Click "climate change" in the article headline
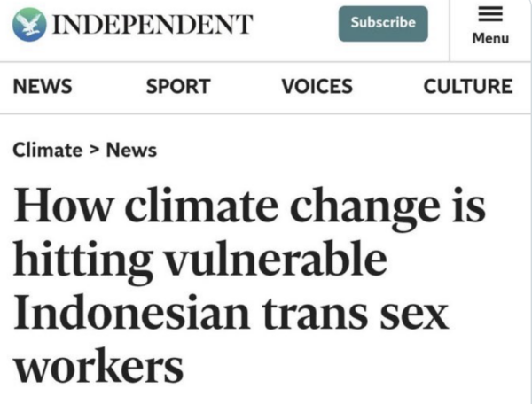The height and width of the screenshot is (404, 532). click(x=279, y=208)
